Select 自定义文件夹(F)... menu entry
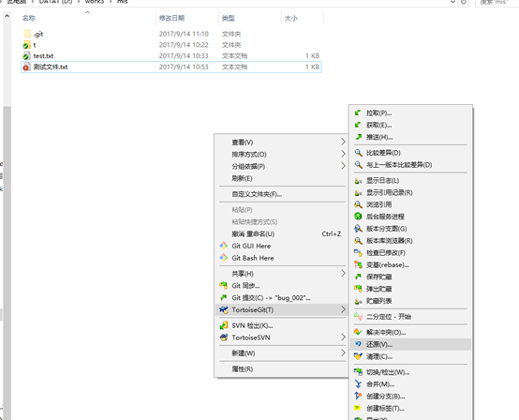 (x=281, y=194)
